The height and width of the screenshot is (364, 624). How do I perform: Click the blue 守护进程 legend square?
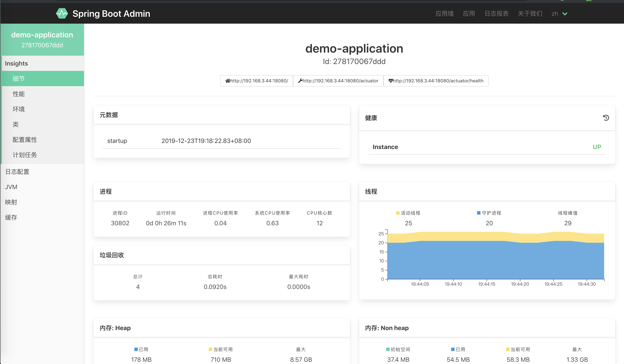click(478, 213)
